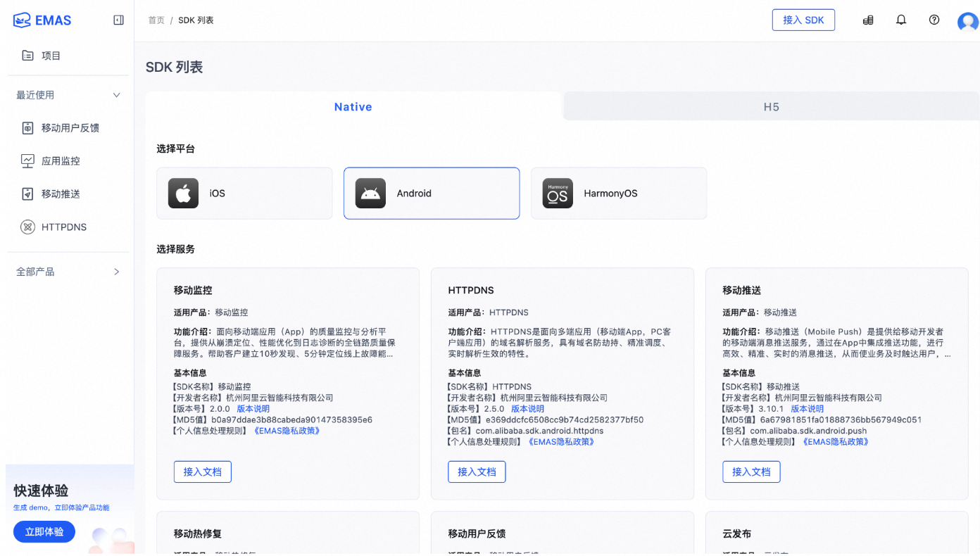
Task: Click the 立即体验 button
Action: 44,532
